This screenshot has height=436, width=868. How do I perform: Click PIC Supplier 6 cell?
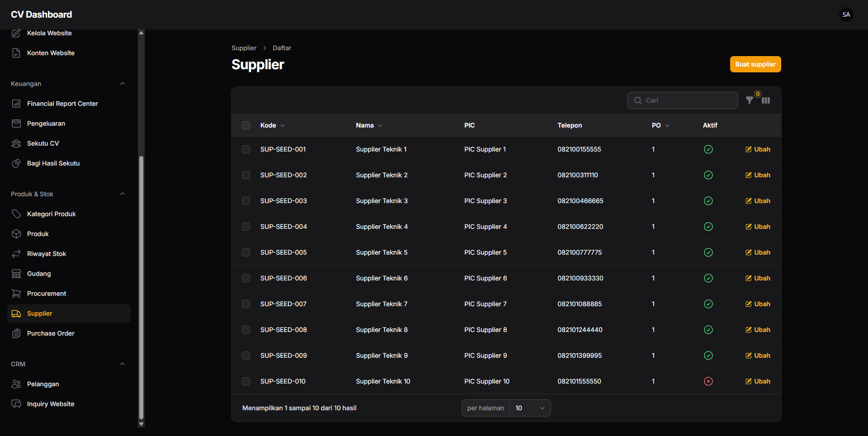tap(486, 278)
